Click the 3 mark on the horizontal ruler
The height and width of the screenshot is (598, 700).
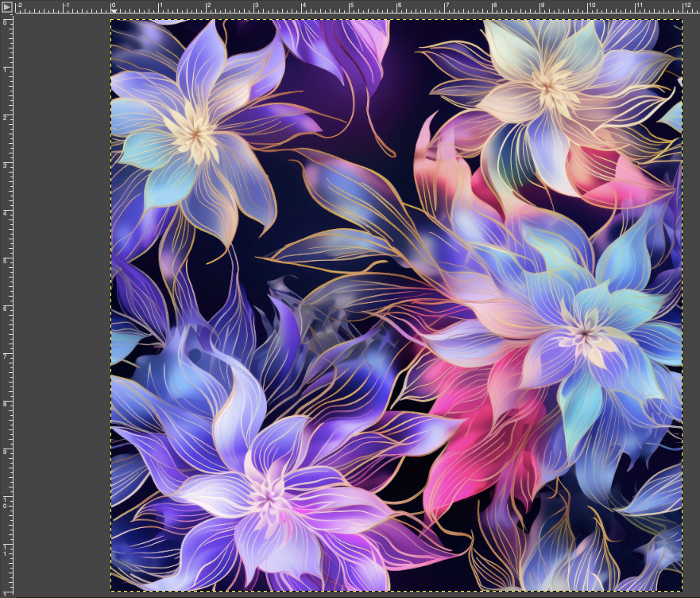(255, 6)
